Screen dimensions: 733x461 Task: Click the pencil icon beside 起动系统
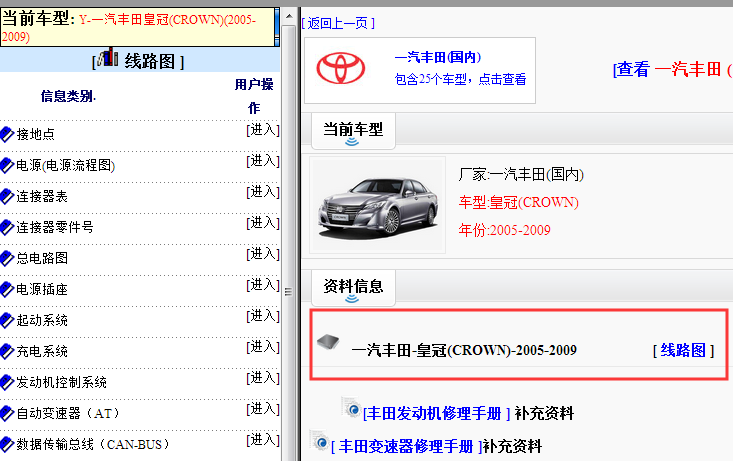(x=7, y=320)
